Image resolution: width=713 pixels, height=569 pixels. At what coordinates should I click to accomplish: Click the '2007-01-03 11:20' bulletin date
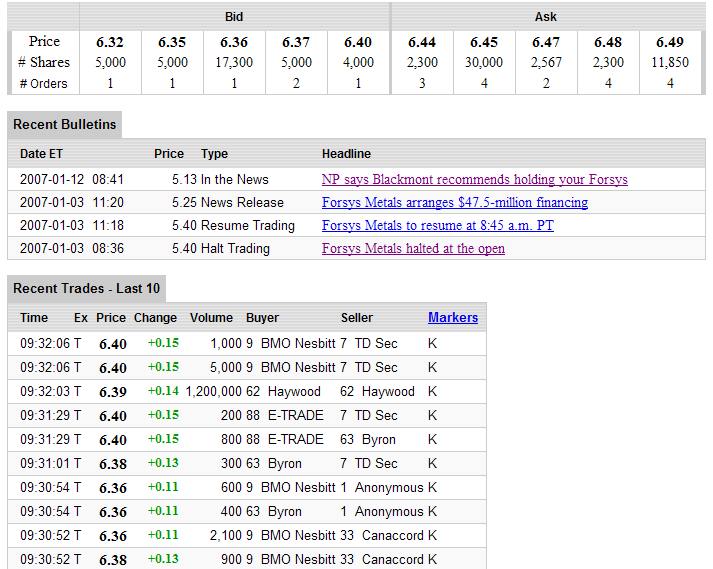(72, 202)
